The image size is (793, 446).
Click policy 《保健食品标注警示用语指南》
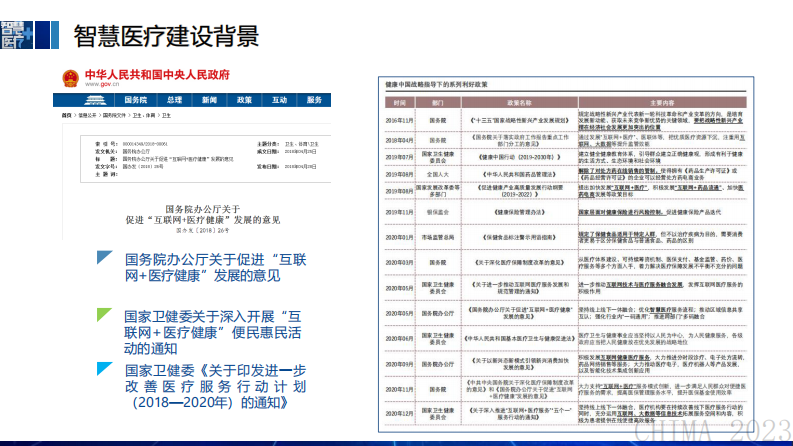519,237
